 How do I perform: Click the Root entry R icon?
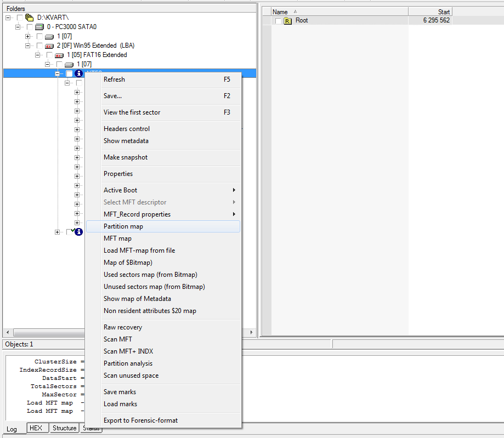point(288,21)
